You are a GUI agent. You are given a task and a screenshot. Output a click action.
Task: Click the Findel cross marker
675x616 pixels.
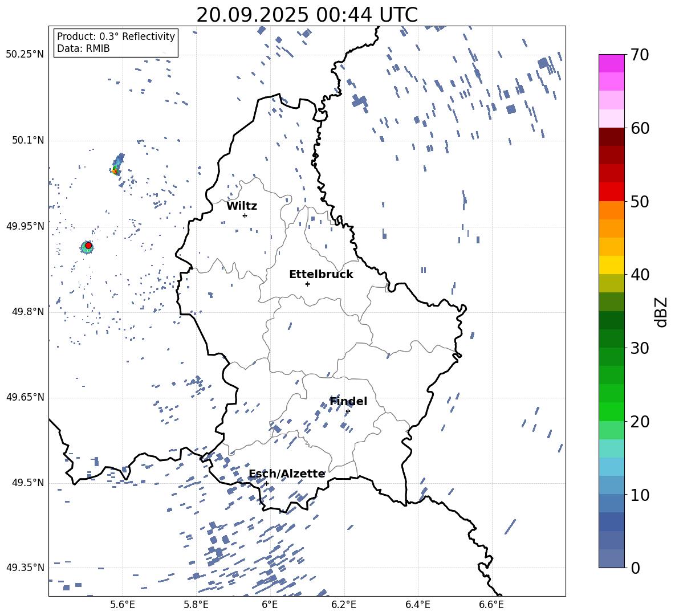[348, 411]
